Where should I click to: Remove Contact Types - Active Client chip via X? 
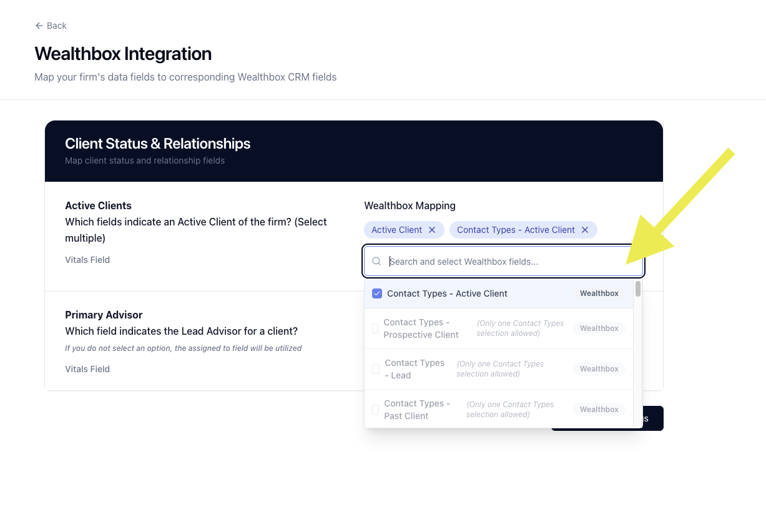pos(585,230)
